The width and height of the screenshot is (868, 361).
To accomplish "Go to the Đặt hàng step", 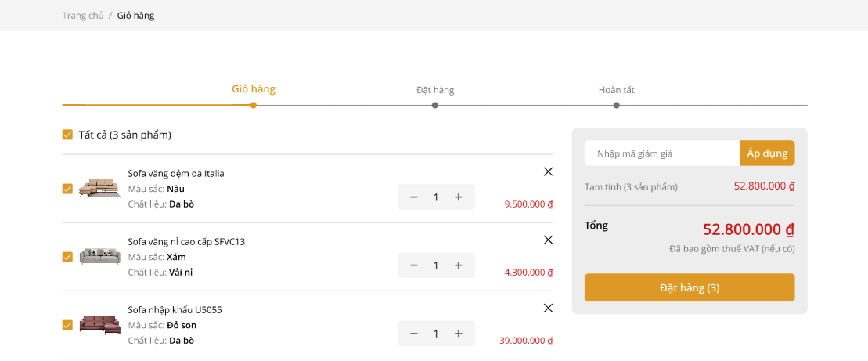I will 435,91.
